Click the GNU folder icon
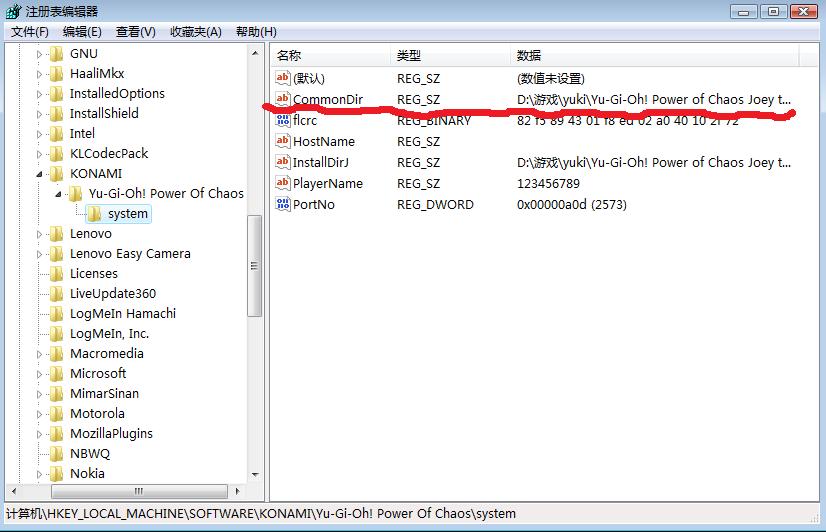Image resolution: width=826 pixels, height=532 pixels. pyautogui.click(x=56, y=54)
